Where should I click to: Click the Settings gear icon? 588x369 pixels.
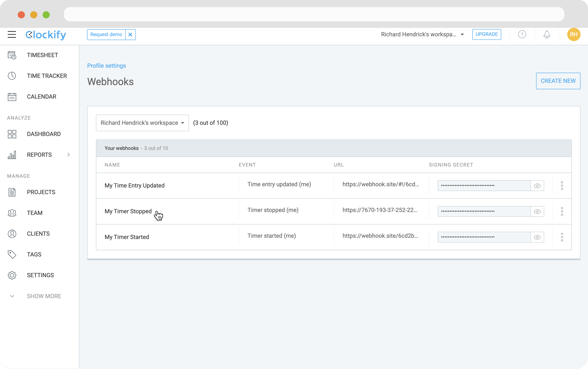(x=12, y=275)
